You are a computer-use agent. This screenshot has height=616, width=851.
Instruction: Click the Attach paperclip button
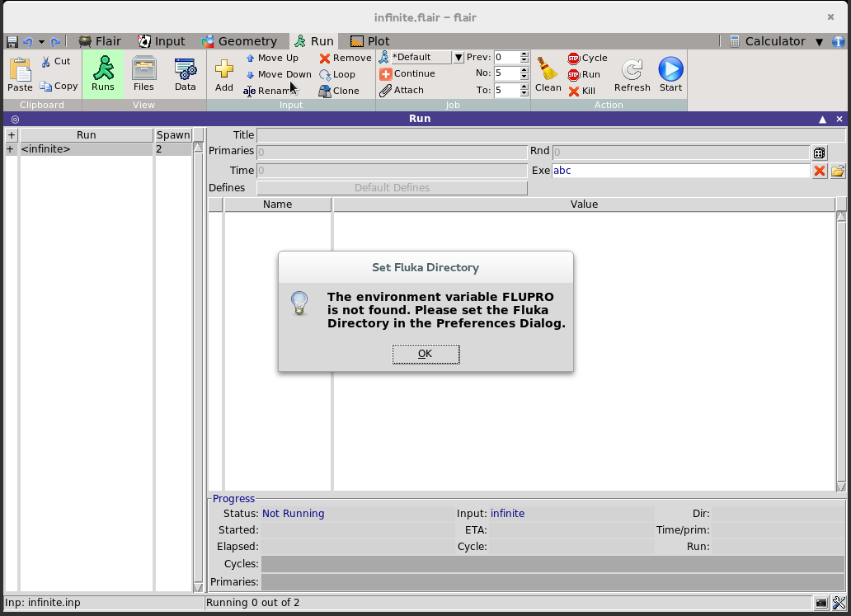tap(402, 90)
